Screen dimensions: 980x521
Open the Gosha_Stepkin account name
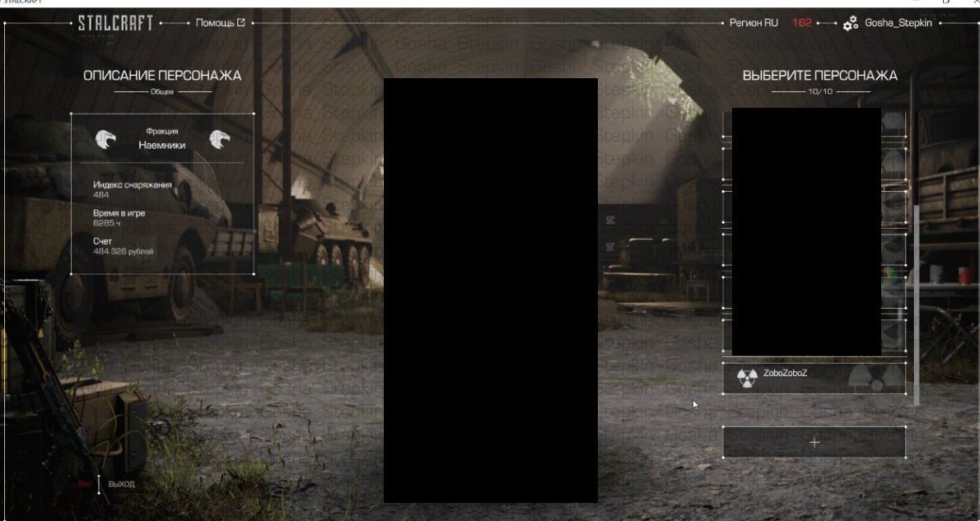[898, 22]
